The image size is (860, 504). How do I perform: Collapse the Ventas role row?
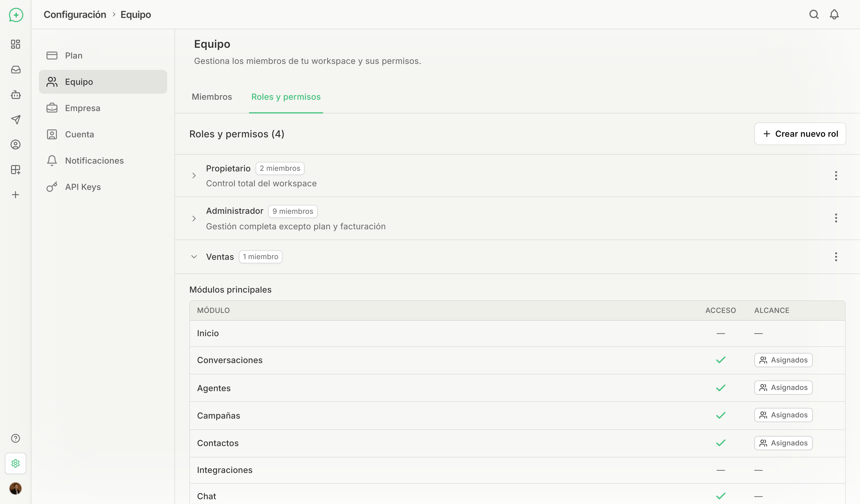pyautogui.click(x=194, y=257)
